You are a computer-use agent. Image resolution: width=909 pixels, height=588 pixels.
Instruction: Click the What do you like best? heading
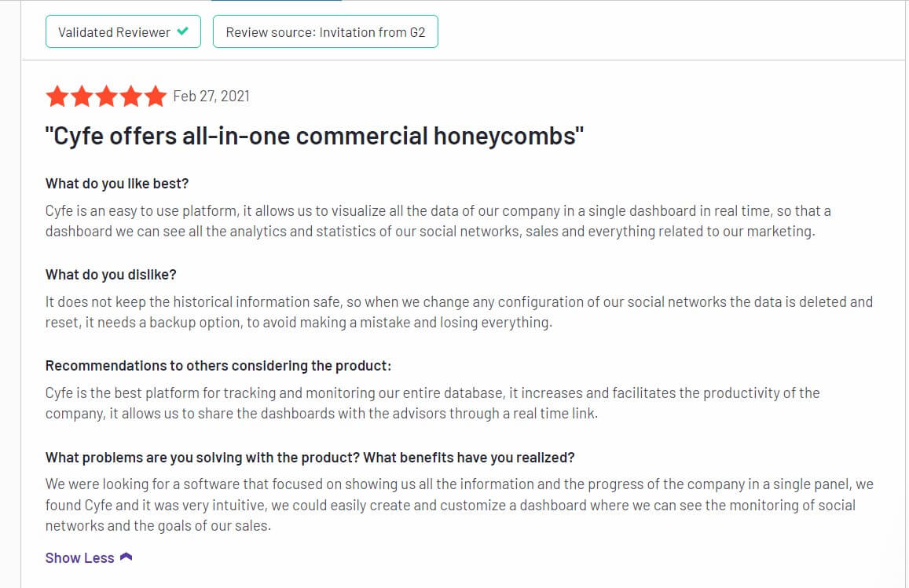coord(117,184)
